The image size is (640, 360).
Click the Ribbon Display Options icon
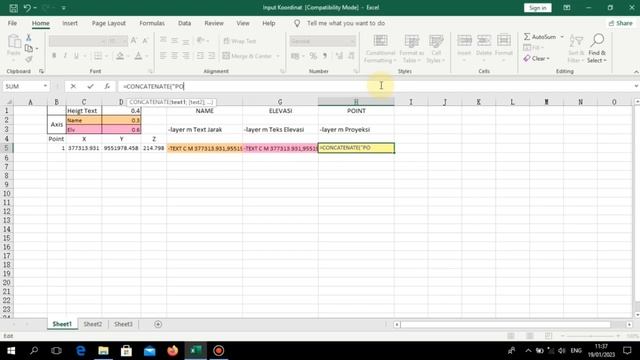[567, 8]
